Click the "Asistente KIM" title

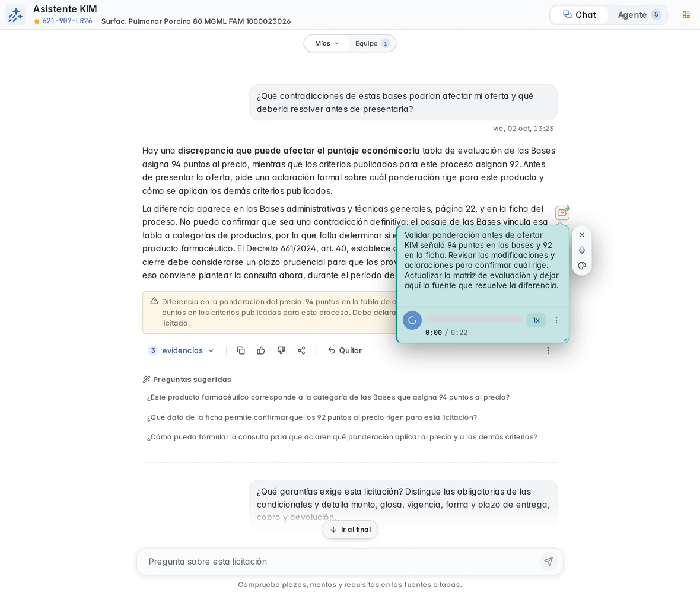[65, 9]
